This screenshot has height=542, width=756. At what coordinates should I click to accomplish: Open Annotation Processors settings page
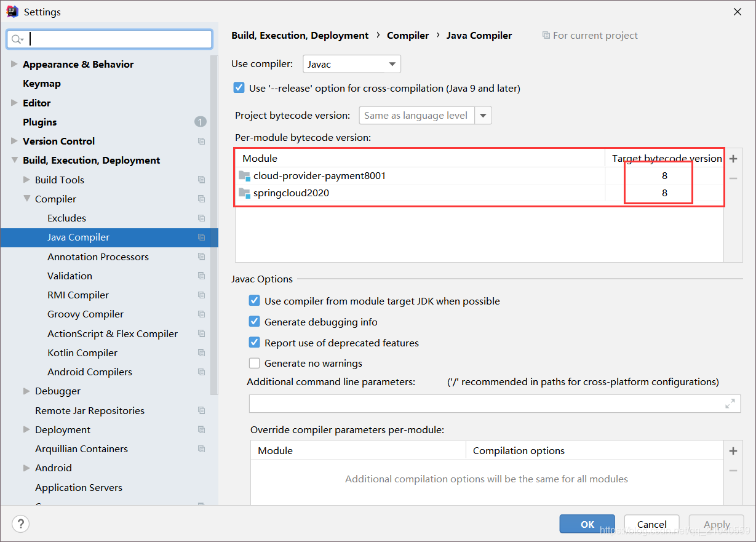98,257
